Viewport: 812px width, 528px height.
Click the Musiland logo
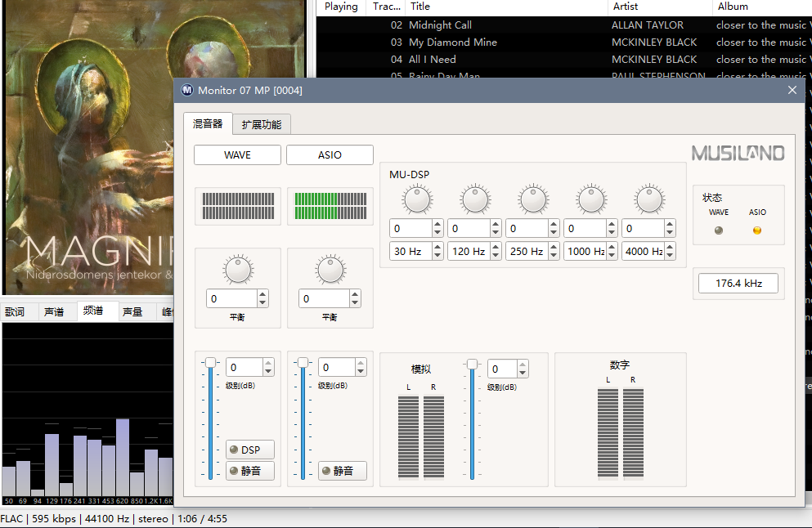pyautogui.click(x=738, y=154)
